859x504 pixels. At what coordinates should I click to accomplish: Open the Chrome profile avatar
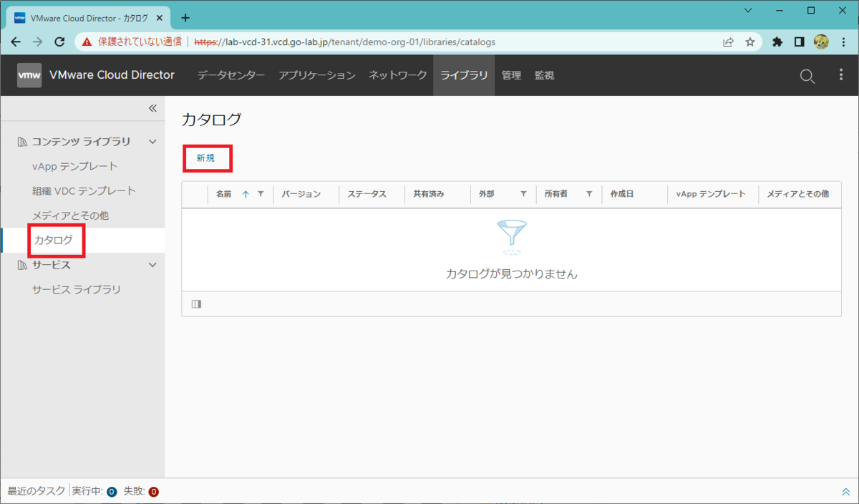[x=821, y=42]
